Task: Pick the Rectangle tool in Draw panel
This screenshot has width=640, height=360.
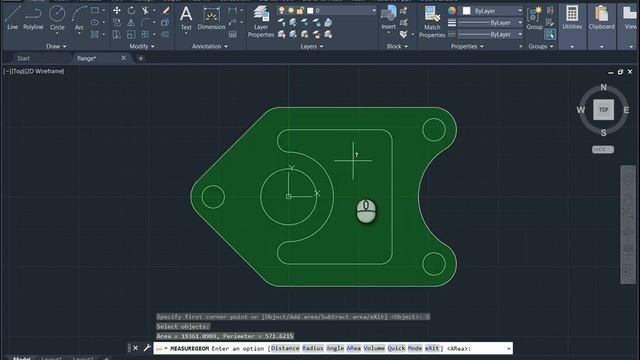Action: (x=95, y=10)
